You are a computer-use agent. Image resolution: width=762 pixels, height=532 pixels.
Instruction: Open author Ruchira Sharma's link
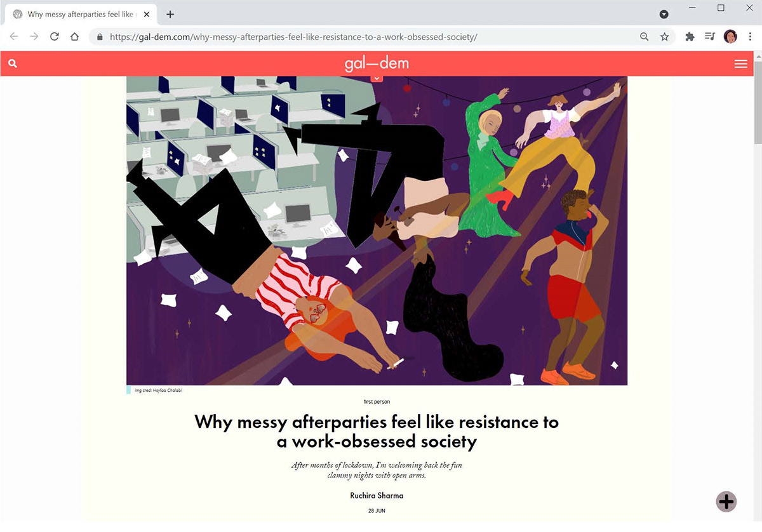coord(377,496)
